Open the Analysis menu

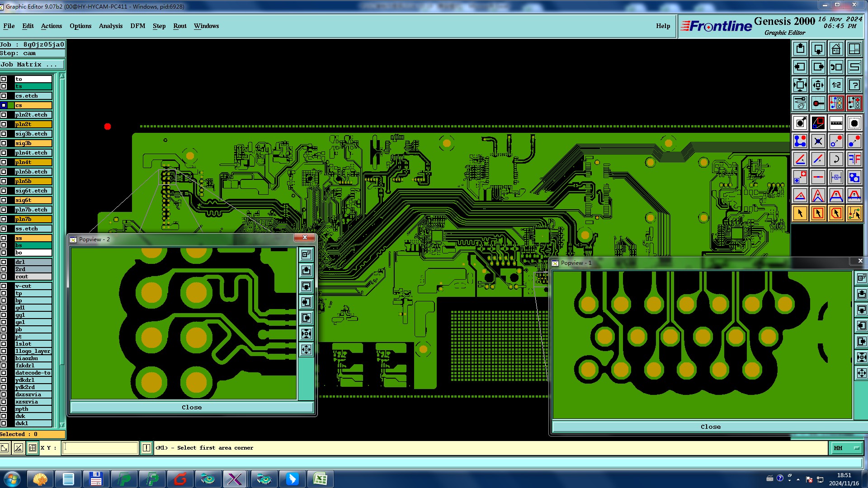110,26
